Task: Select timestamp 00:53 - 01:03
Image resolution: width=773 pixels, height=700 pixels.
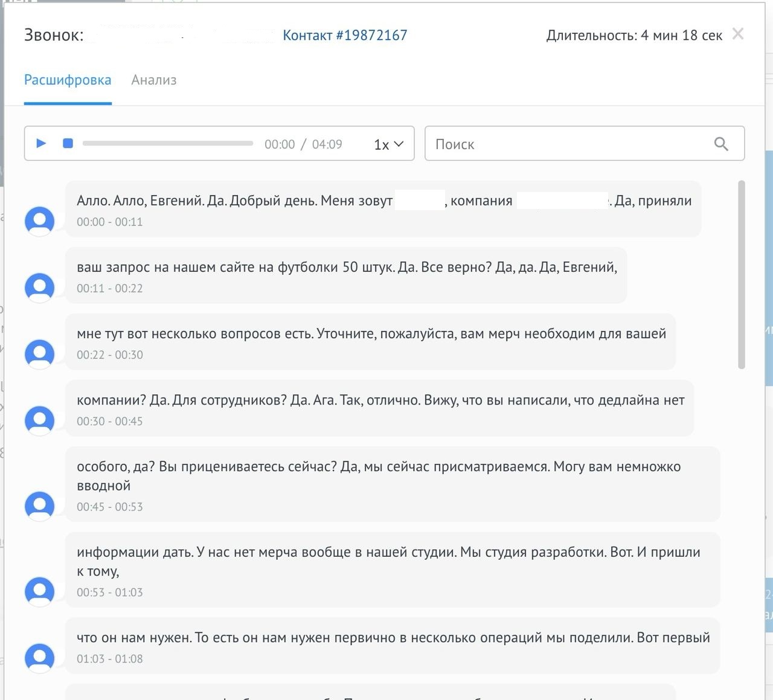Action: click(110, 592)
